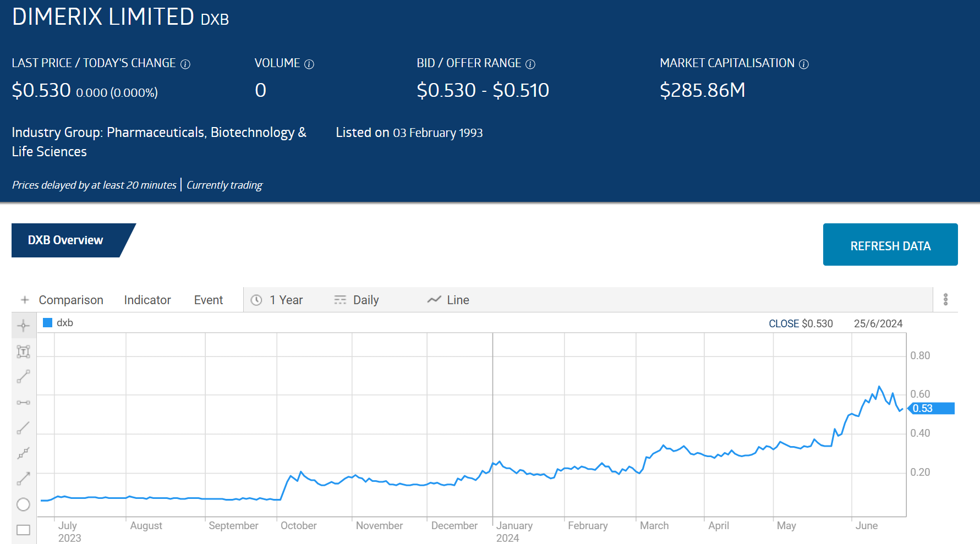Click the 'July 2023' axis label

click(x=69, y=531)
